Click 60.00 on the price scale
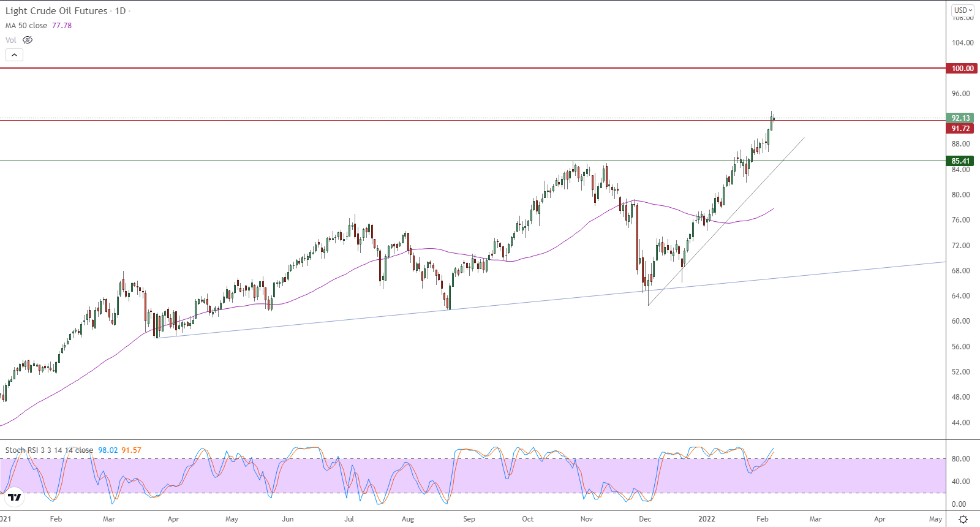This screenshot has height=527, width=980. tap(960, 321)
